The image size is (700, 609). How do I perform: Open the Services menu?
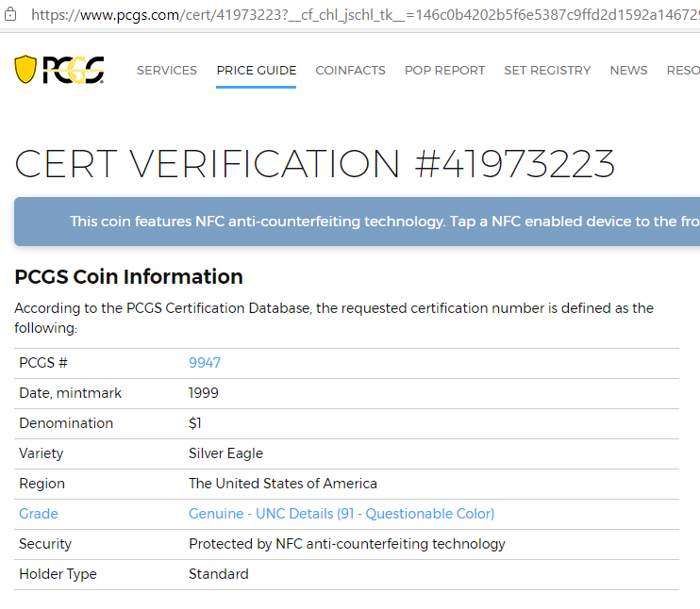click(167, 71)
